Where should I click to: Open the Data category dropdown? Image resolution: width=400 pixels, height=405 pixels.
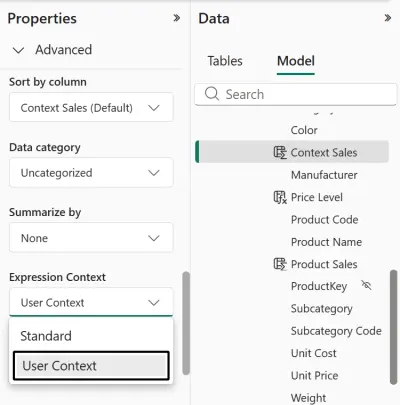click(x=91, y=172)
